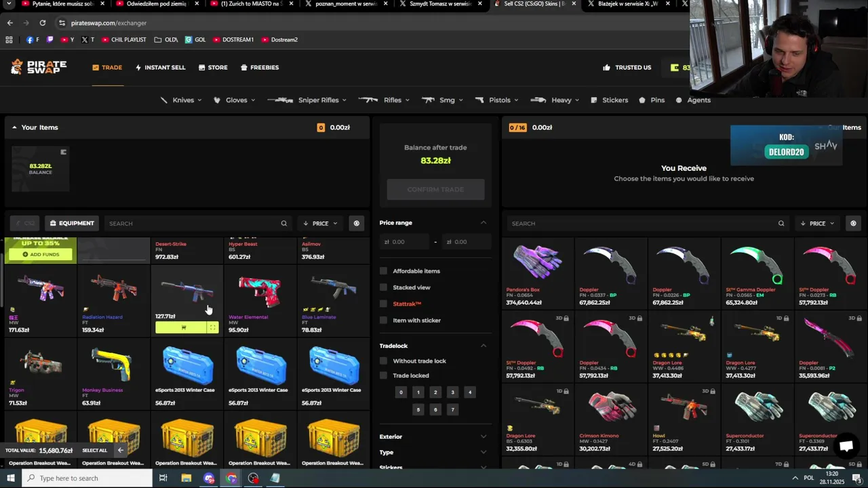Enable the Affordable items checkbox

point(384,271)
